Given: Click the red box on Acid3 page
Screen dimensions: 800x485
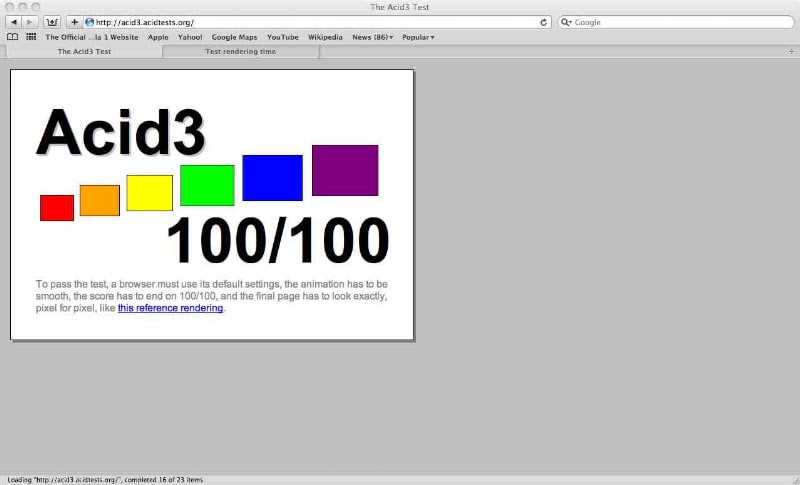Looking at the screenshot, I should click(57, 208).
